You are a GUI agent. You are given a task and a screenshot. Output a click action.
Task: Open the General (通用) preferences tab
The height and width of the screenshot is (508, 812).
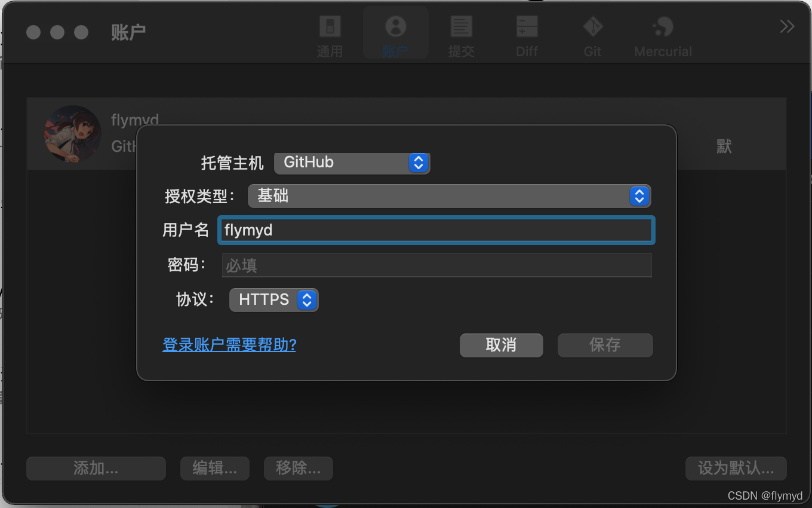[330, 36]
